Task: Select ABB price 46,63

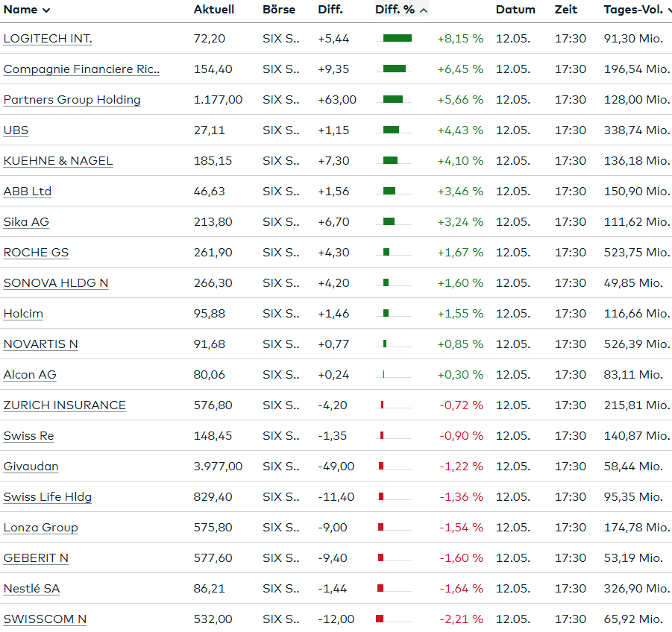Action: pos(210,192)
